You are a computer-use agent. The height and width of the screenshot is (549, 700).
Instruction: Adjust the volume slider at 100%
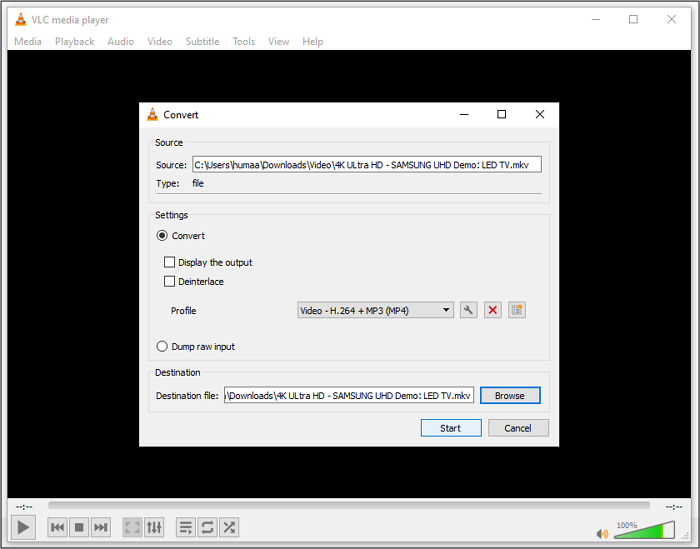[x=644, y=531]
